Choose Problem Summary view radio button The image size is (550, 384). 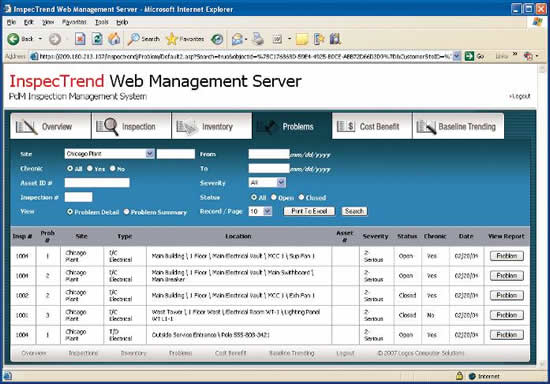pyautogui.click(x=126, y=211)
